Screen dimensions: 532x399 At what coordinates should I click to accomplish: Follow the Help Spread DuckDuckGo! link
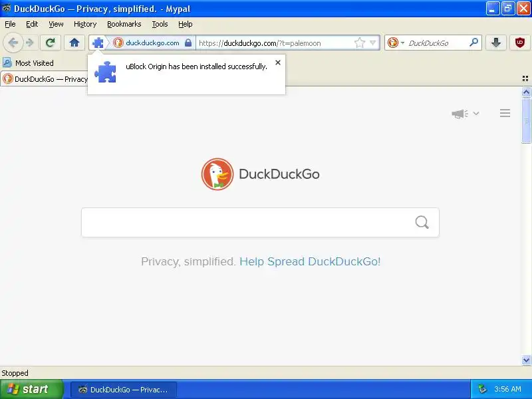310,261
